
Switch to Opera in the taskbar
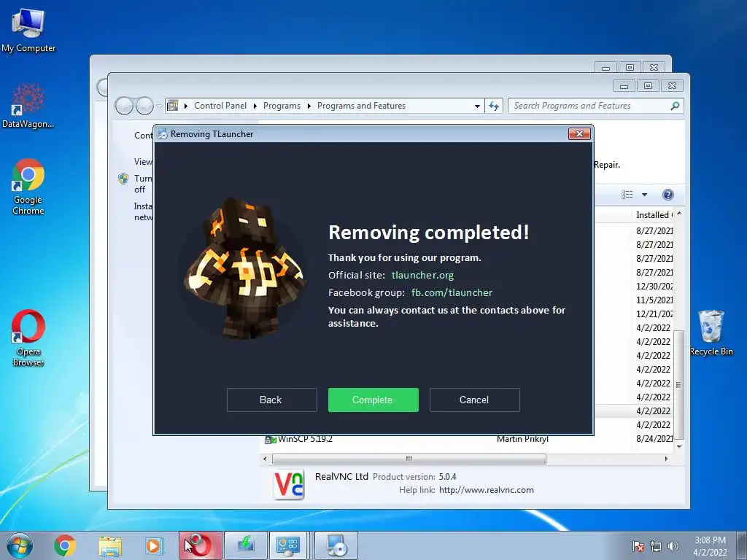click(x=201, y=545)
